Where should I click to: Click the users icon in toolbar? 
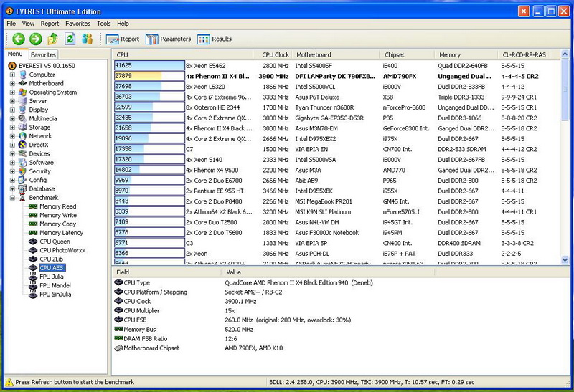tap(87, 39)
